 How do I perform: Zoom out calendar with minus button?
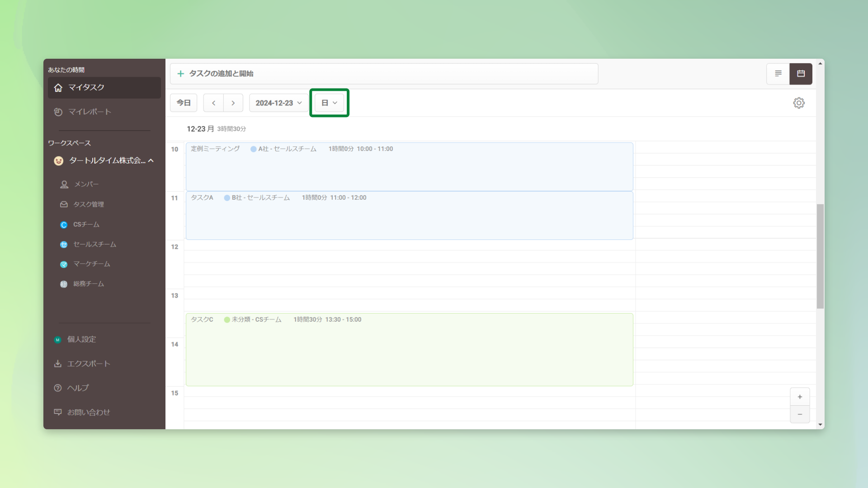[x=800, y=414]
